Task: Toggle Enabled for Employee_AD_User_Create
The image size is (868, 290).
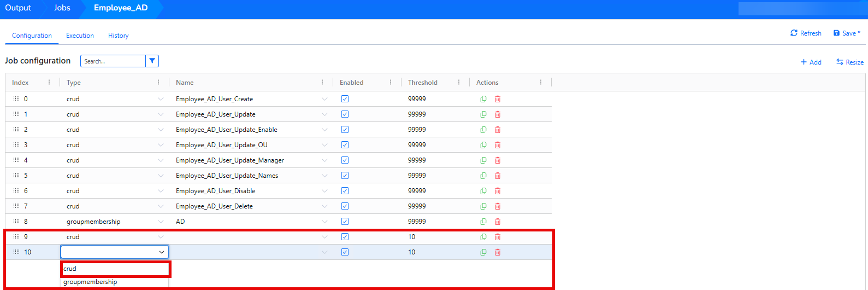Action: (x=345, y=99)
